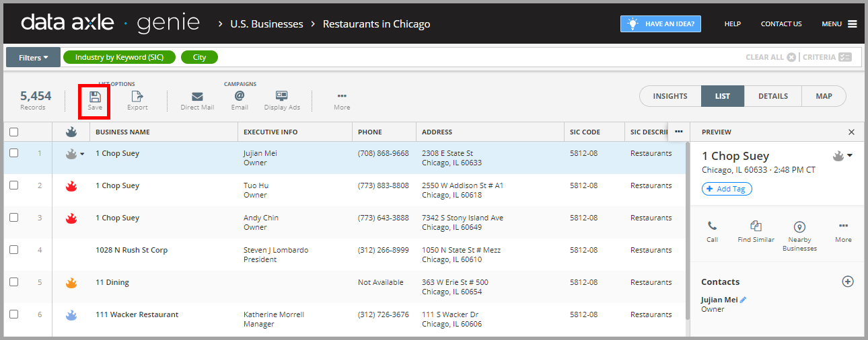Sort by the Phone column header
The width and height of the screenshot is (868, 340).
click(369, 132)
